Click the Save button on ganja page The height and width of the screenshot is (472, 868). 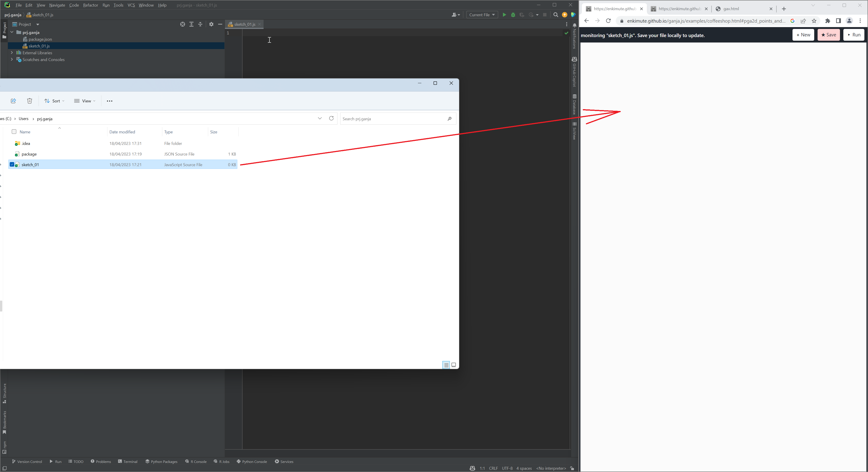[x=829, y=35]
